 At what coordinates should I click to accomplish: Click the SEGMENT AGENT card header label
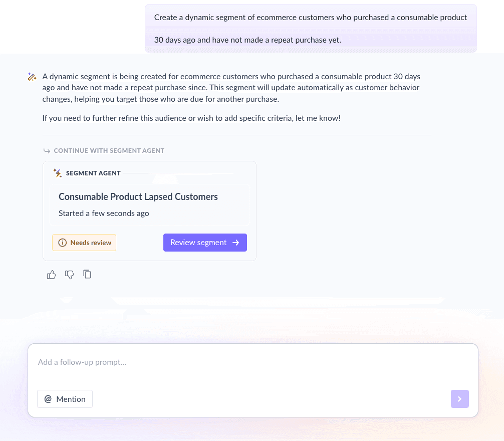93,173
